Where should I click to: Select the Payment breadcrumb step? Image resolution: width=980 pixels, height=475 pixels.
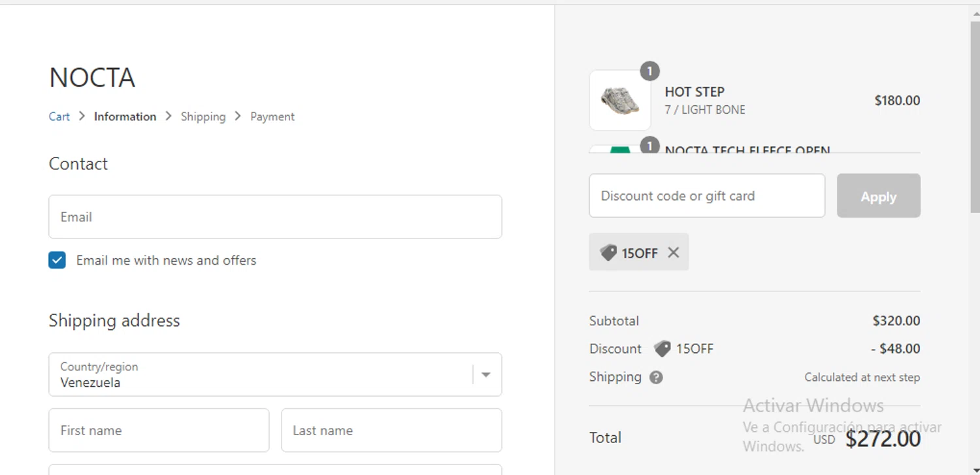(272, 116)
